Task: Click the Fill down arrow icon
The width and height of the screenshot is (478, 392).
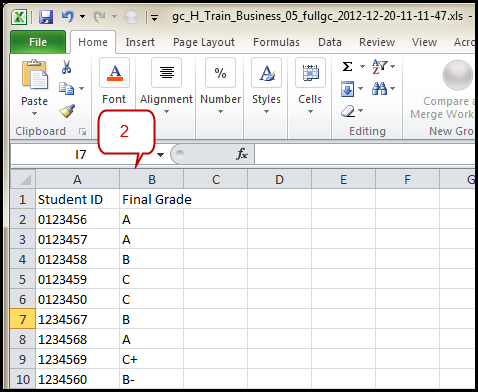Action: point(347,89)
